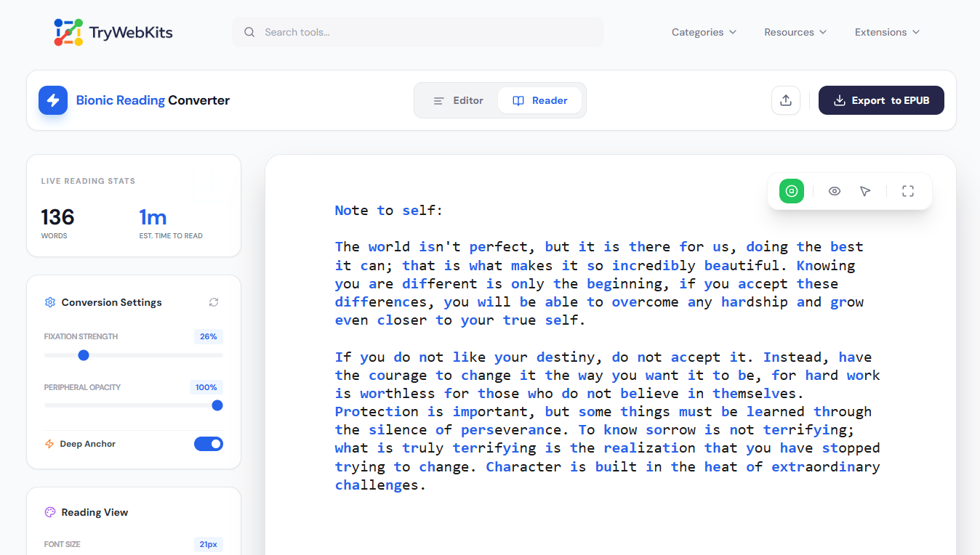Toggle the Deep Anchor switch off
Screen dimensions: 980x555
[209, 443]
